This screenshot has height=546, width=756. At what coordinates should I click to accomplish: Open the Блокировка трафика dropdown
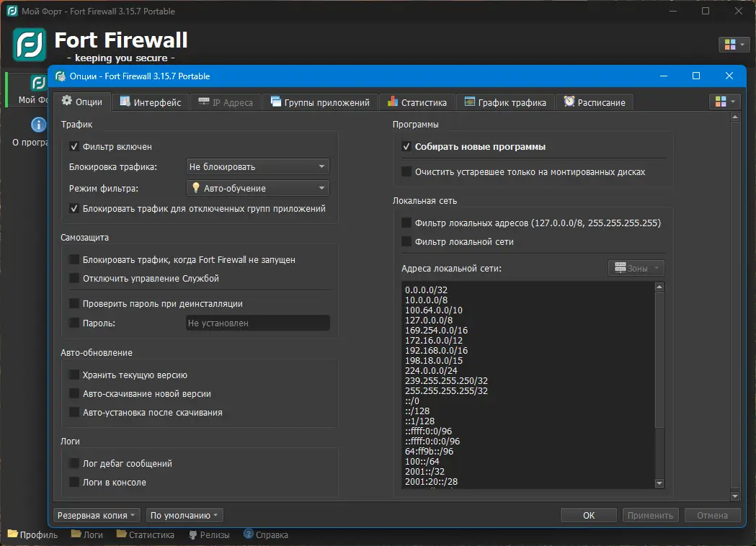[x=257, y=166]
